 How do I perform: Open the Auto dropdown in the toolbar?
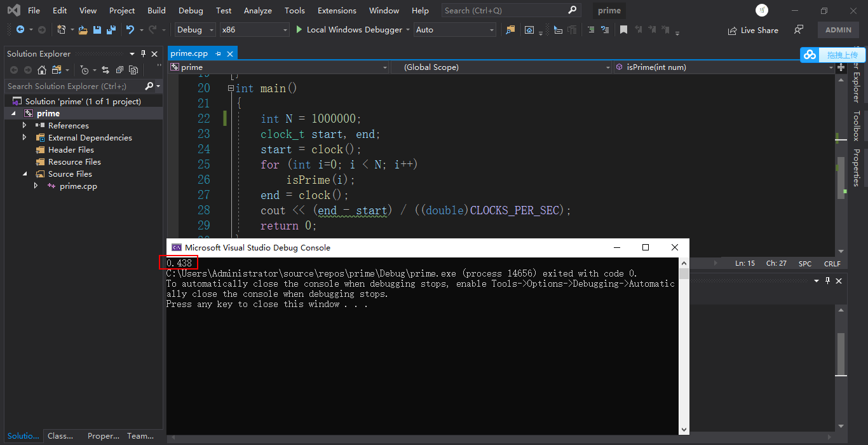point(455,30)
